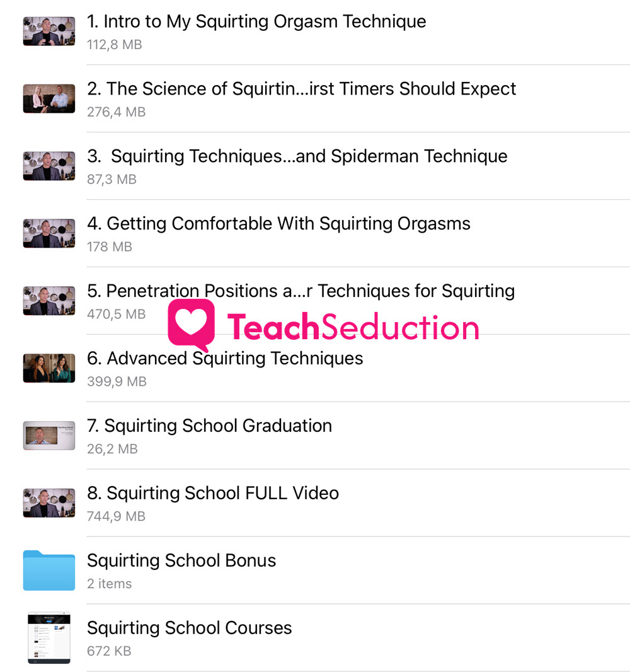Image resolution: width=630 pixels, height=672 pixels.
Task: Click the TeachSeduction heart logo icon
Action: [191, 325]
